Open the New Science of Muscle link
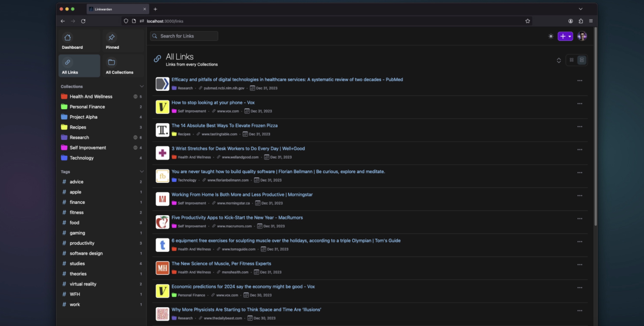644x326 pixels. click(221, 264)
